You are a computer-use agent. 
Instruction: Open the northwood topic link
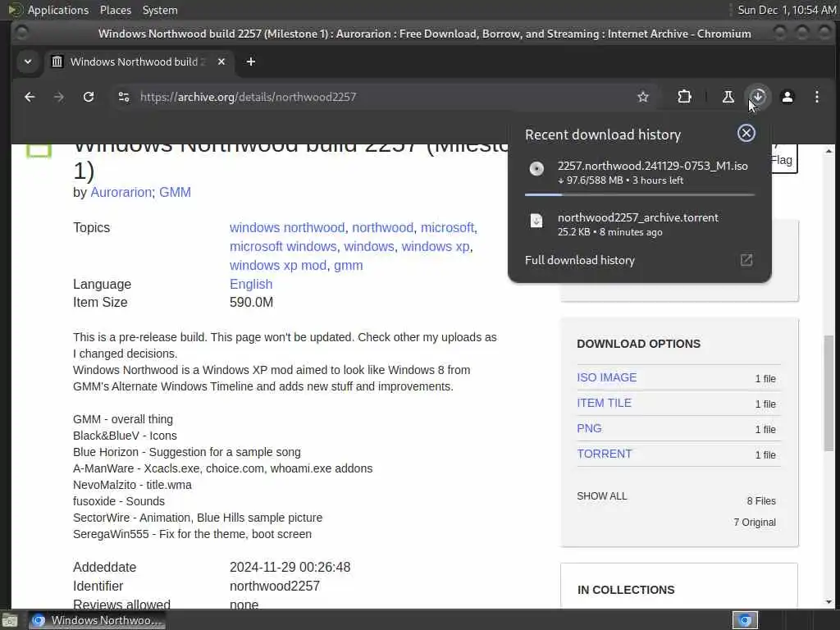point(382,228)
